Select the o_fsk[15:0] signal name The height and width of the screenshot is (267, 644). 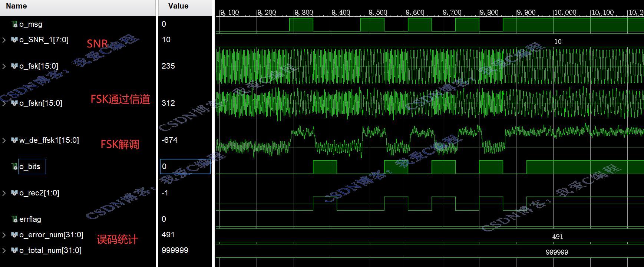pos(39,66)
